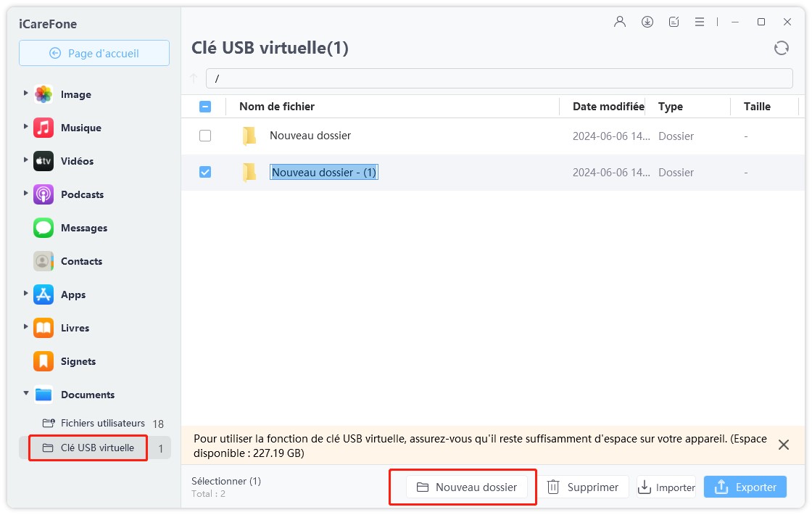
Task: Uncheck the Nouveau dossier - (1) checkbox
Action: (x=205, y=172)
